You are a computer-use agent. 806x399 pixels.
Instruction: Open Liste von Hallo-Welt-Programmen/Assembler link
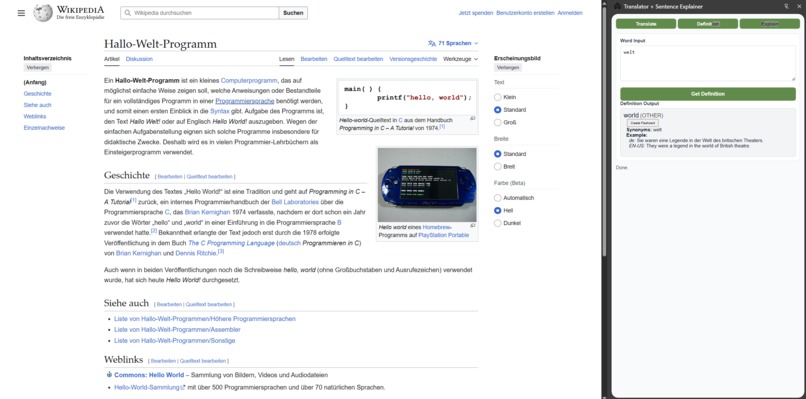(x=177, y=330)
